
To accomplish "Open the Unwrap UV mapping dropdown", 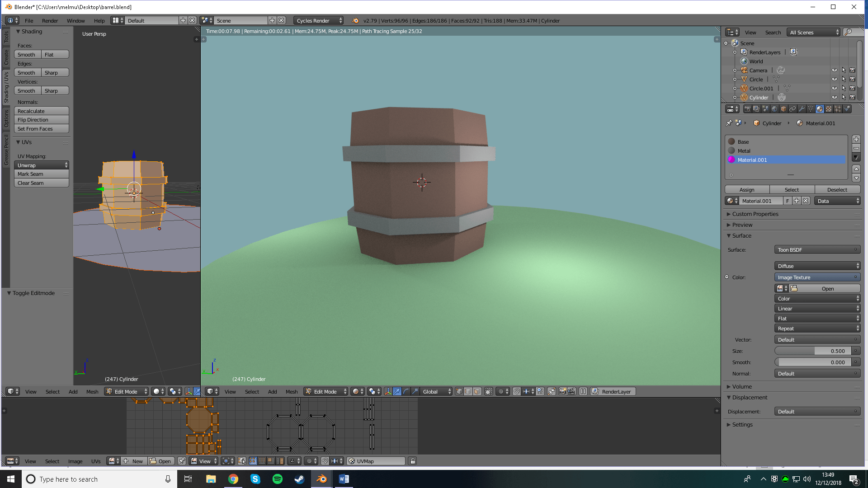I will pos(42,165).
